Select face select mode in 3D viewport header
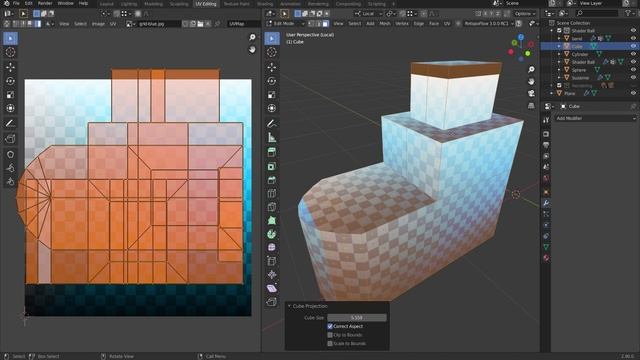The image size is (640, 360). (325, 24)
